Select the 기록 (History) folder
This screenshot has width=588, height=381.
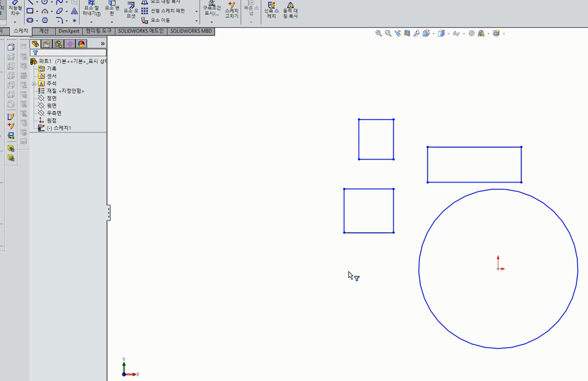coord(47,69)
